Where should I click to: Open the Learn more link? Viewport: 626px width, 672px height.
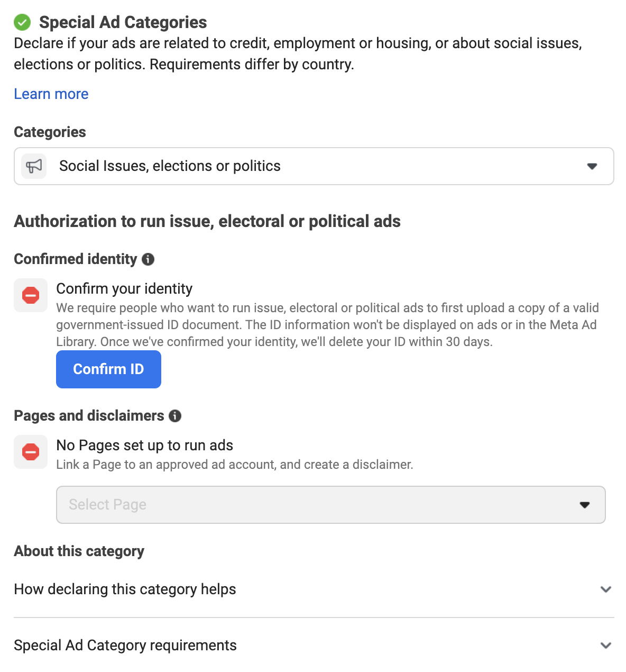[51, 94]
